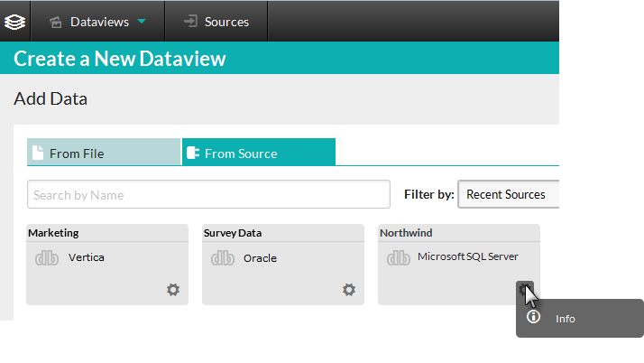644x363 pixels.
Task: Click the stacked layers logo icon
Action: pos(14,22)
